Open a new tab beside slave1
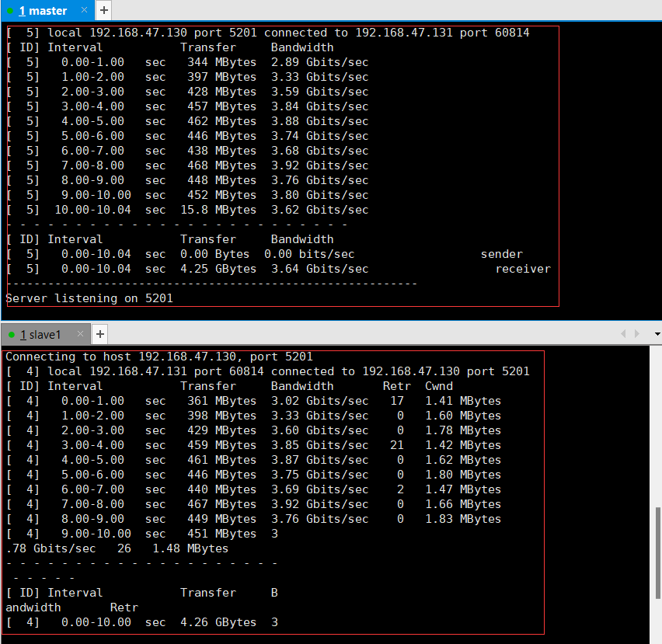This screenshot has width=662, height=644. 100,334
